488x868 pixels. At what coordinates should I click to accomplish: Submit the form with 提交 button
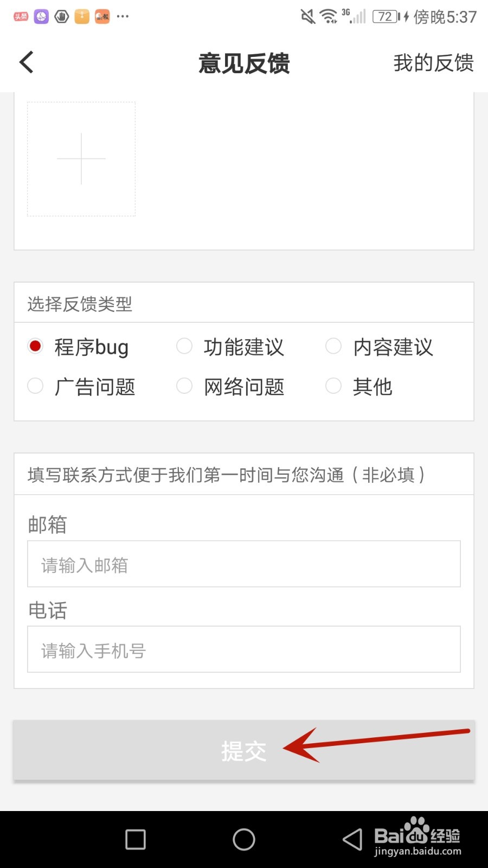[x=244, y=750]
